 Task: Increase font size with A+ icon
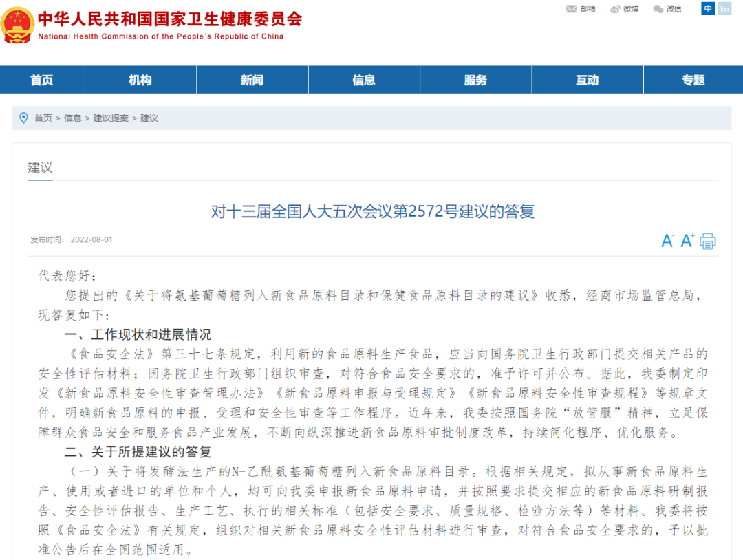coord(687,241)
